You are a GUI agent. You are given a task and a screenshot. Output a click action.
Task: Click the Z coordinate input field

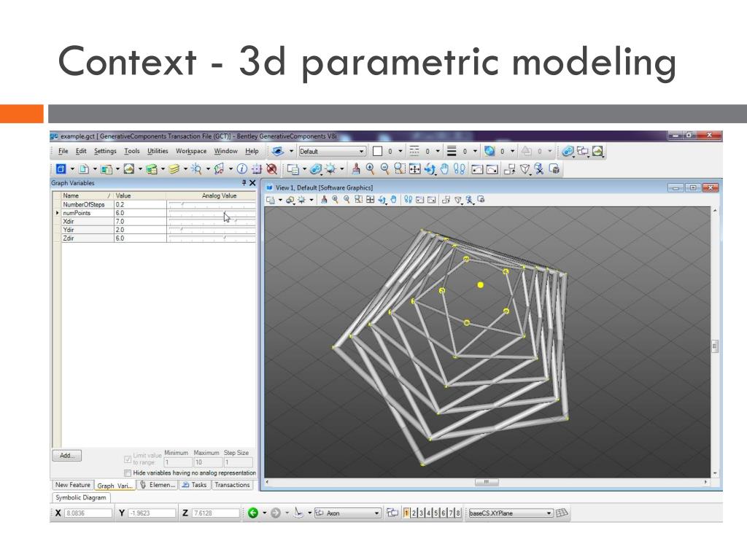tap(215, 513)
